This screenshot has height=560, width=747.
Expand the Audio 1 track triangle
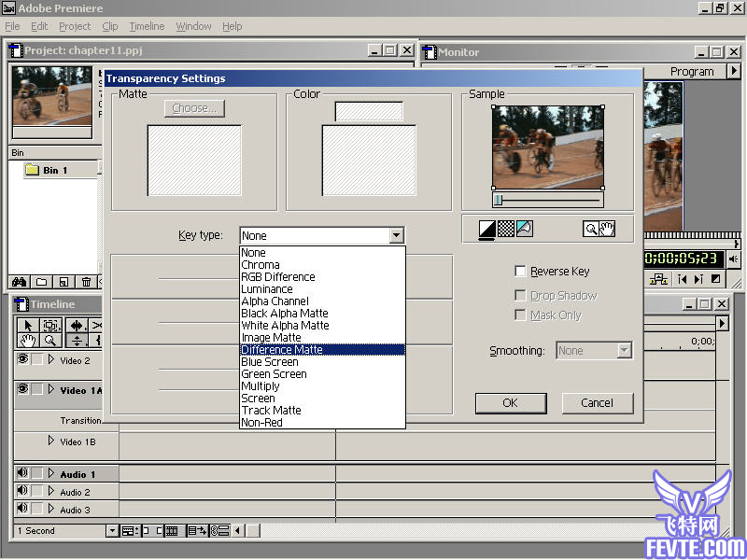(x=51, y=473)
